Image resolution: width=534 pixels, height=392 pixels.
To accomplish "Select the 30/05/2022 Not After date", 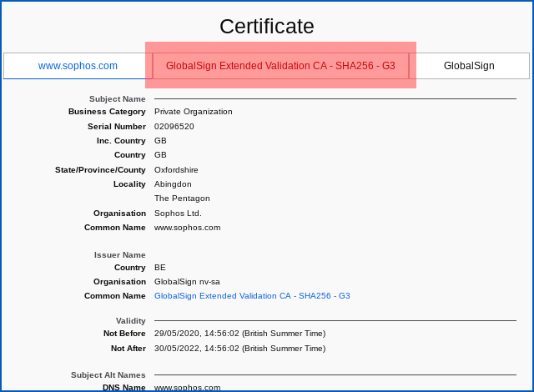I will [239, 349].
